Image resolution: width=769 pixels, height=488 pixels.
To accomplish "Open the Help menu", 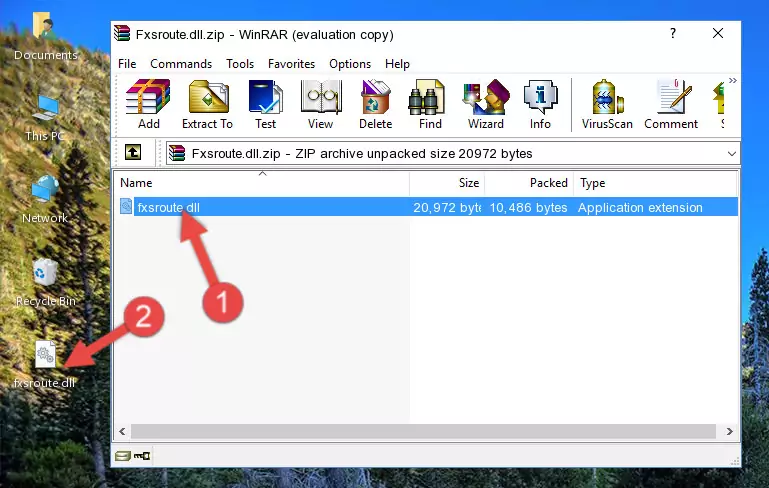I will (x=397, y=64).
